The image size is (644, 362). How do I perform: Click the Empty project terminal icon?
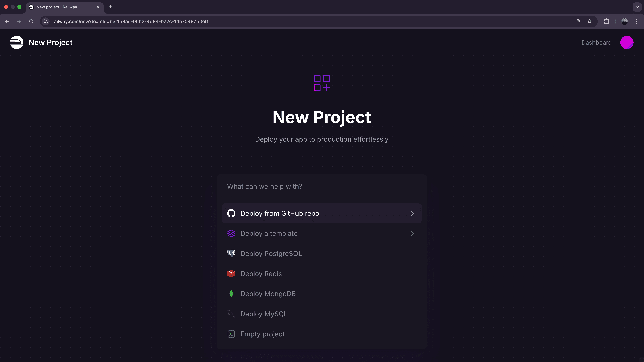click(231, 334)
